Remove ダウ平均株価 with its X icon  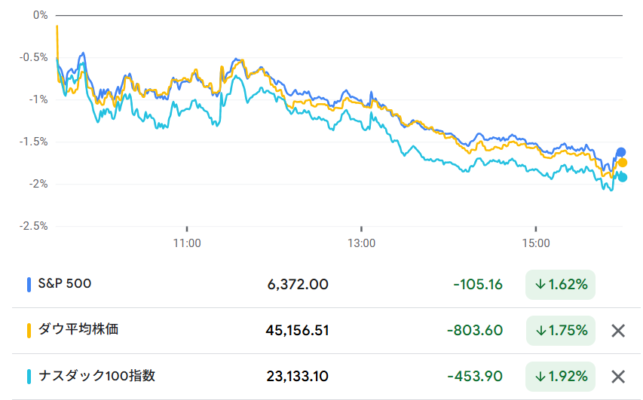tap(618, 331)
